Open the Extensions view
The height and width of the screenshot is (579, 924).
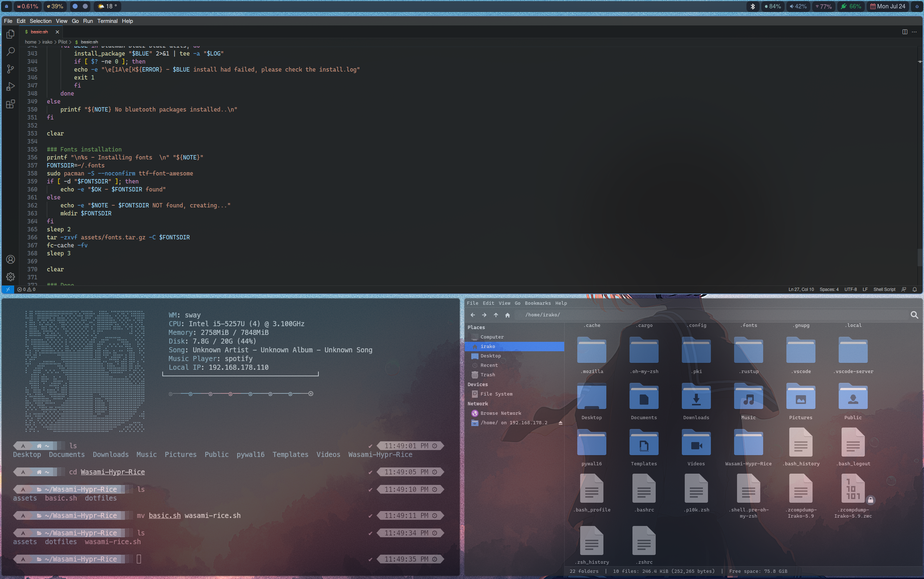click(10, 104)
